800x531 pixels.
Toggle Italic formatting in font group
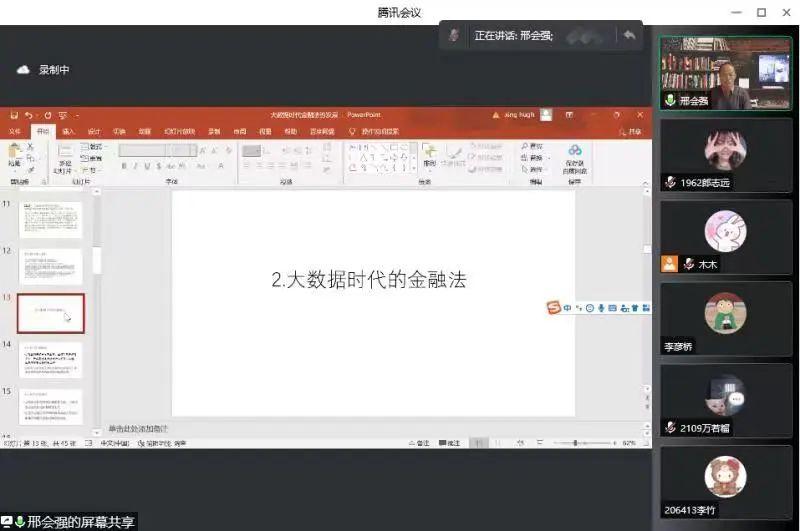click(134, 166)
